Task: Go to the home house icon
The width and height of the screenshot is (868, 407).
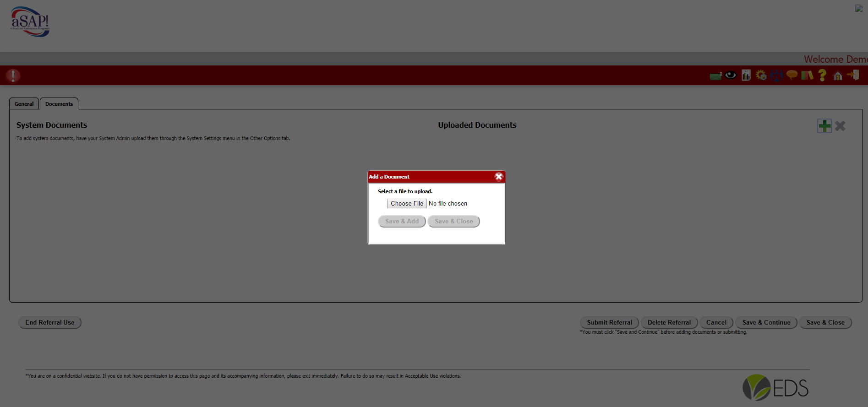Action: click(x=838, y=76)
